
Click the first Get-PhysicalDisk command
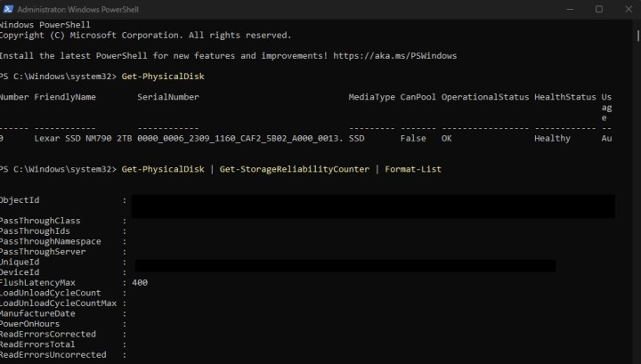(163, 77)
